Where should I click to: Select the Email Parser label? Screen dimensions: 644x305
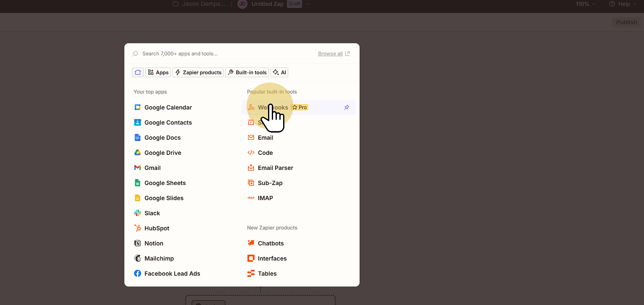click(x=276, y=168)
